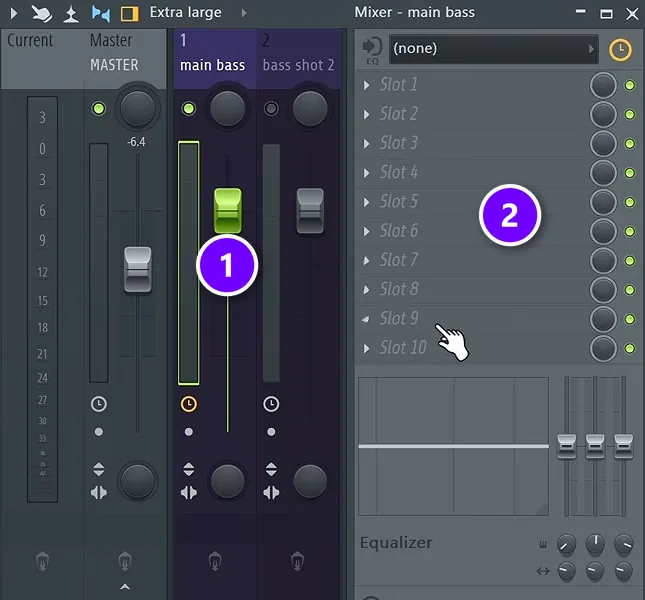Click the bass shot 2 polarity dot
The width and height of the screenshot is (645, 600).
[271, 432]
